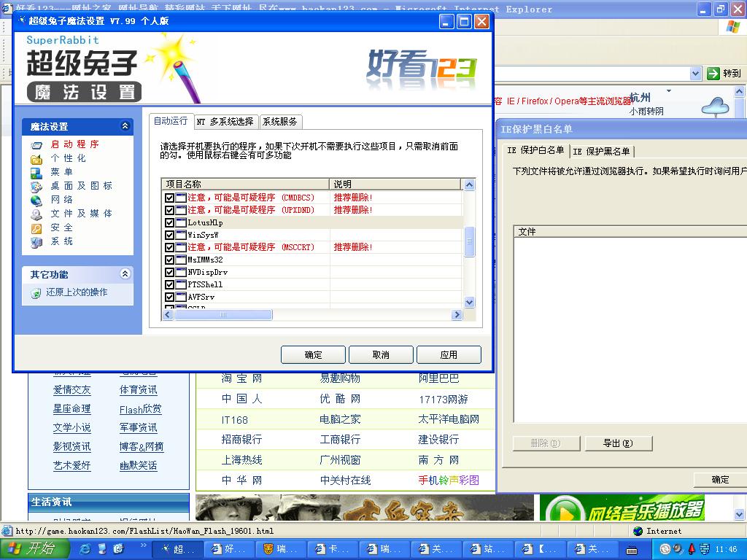Image resolution: width=747 pixels, height=560 pixels.
Task: Switch to the 自动运行 tab
Action: pyautogui.click(x=171, y=121)
